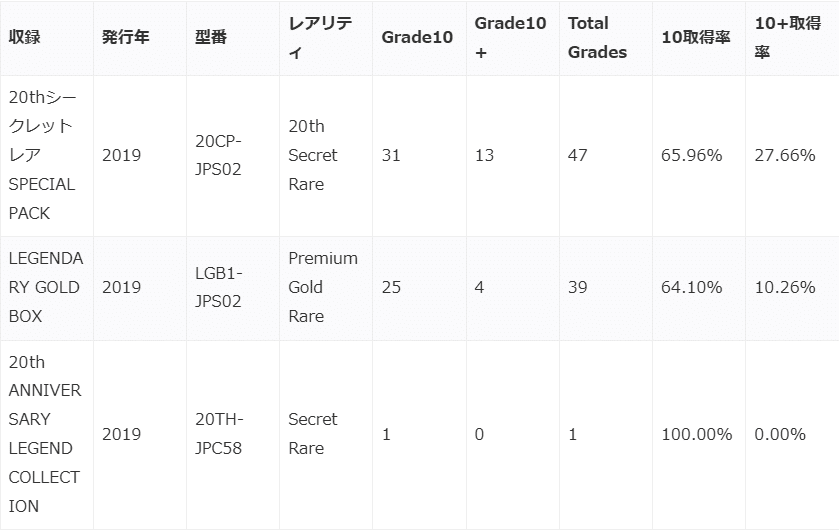Select the 65.96% rate cell
This screenshot has height=532, width=839.
click(691, 155)
